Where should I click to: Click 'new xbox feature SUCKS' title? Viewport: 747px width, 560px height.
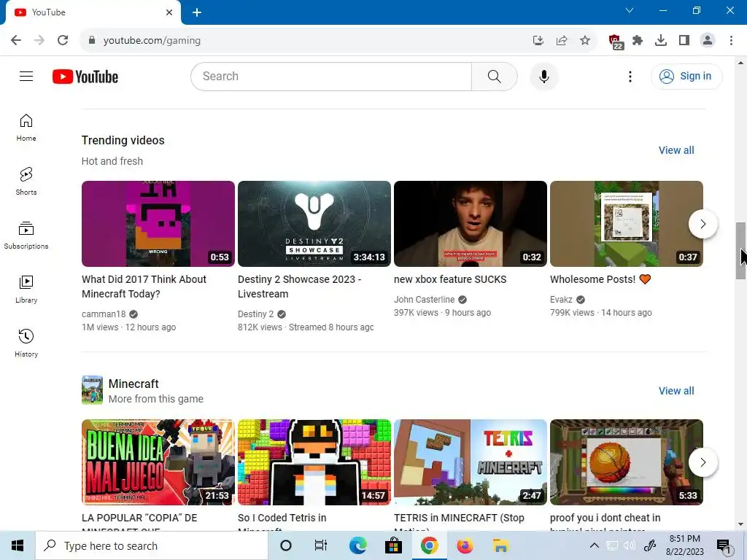click(x=450, y=279)
